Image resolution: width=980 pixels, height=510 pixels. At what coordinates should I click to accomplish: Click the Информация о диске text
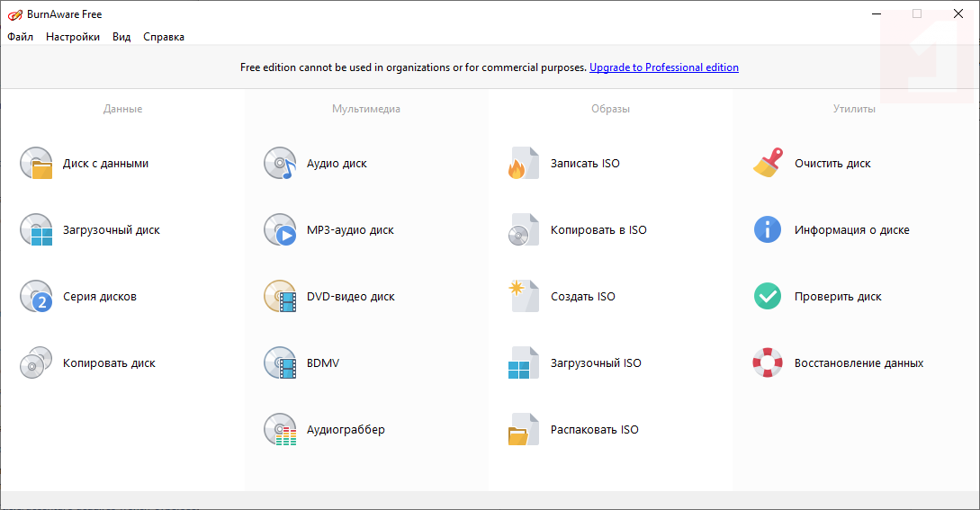click(852, 230)
